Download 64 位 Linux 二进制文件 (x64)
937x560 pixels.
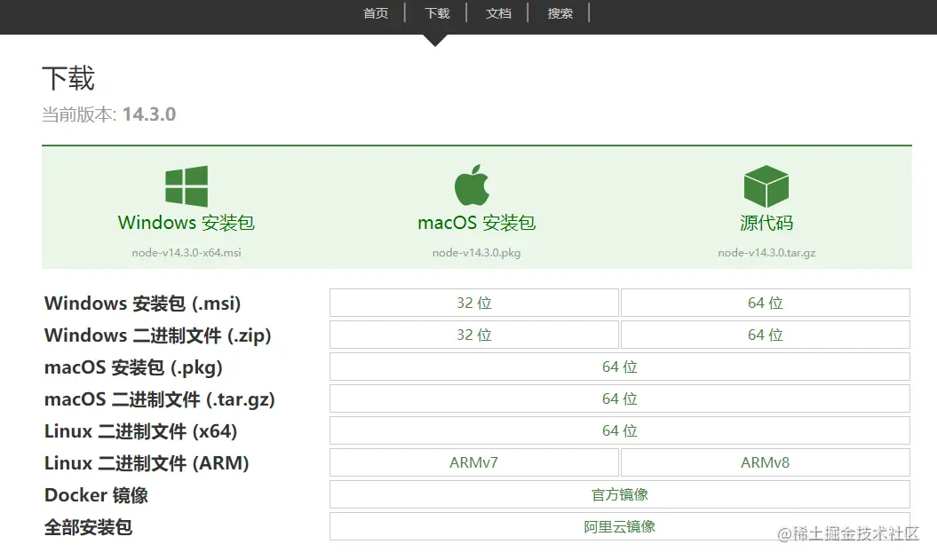click(620, 430)
